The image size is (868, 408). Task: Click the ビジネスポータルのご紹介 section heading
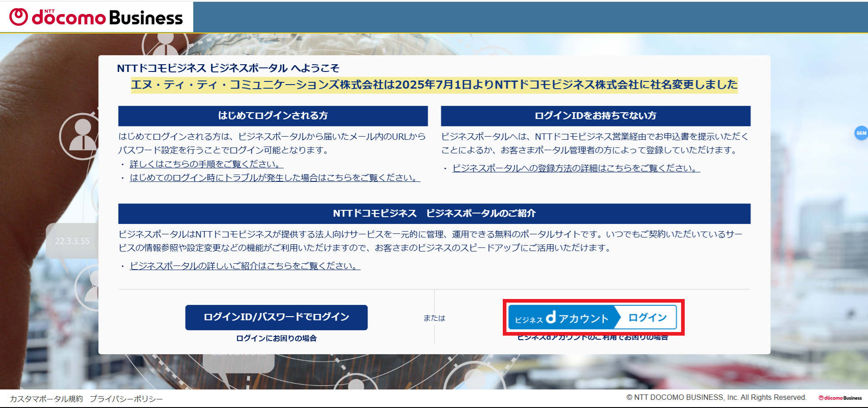tap(434, 213)
